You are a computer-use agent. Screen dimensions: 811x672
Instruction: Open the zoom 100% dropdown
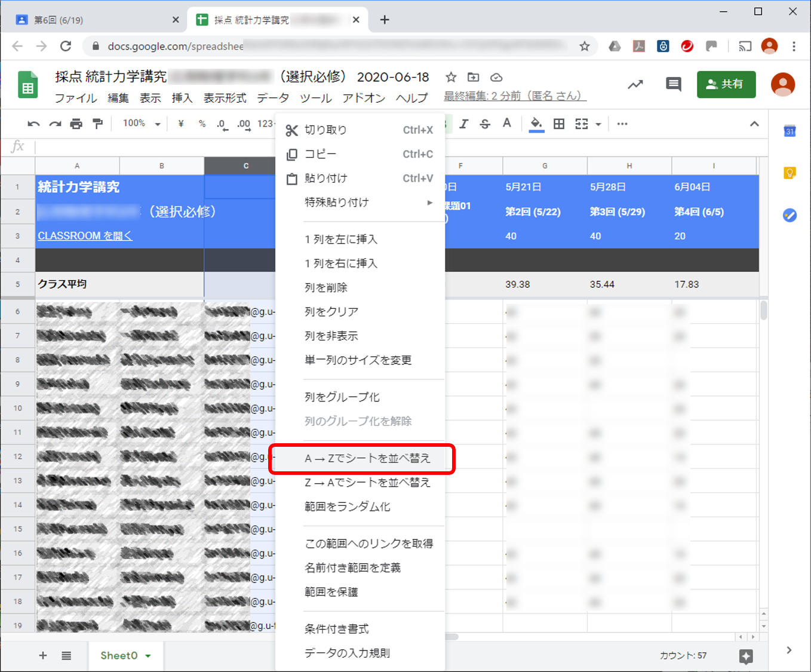[142, 124]
